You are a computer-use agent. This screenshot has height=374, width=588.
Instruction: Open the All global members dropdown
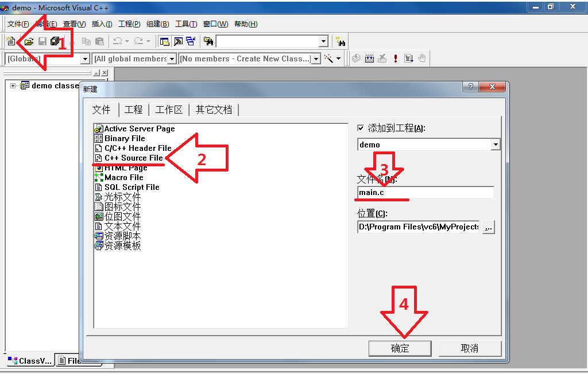click(172, 59)
